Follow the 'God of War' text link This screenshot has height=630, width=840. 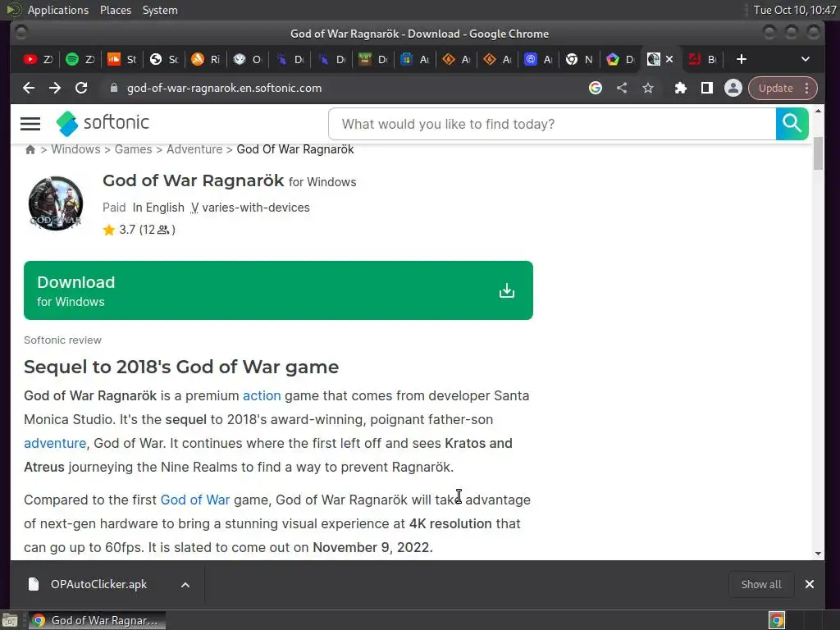tap(195, 500)
